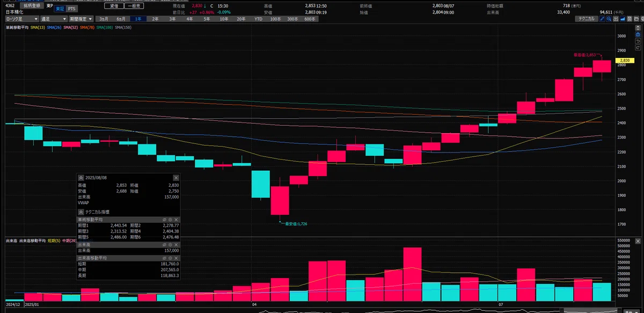Viewport: 644px width, 313px height.
Task: Click the SMA(100) legend label
Action: [105, 27]
